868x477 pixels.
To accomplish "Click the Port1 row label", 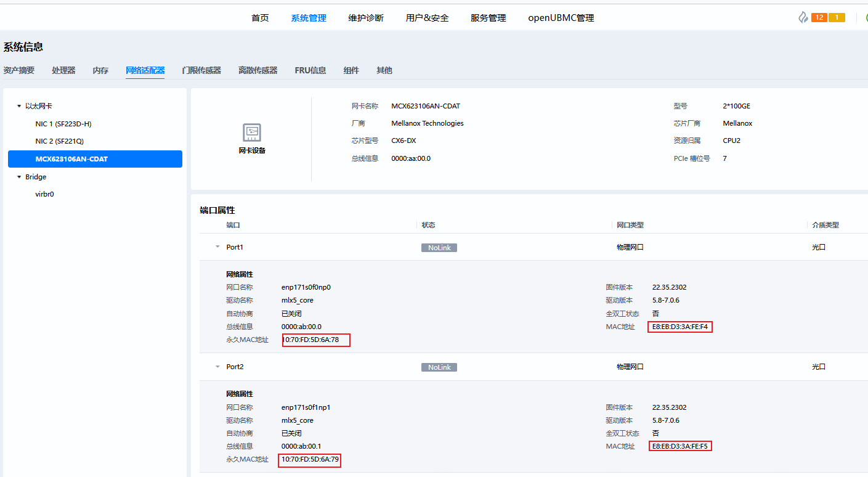I will coord(235,247).
